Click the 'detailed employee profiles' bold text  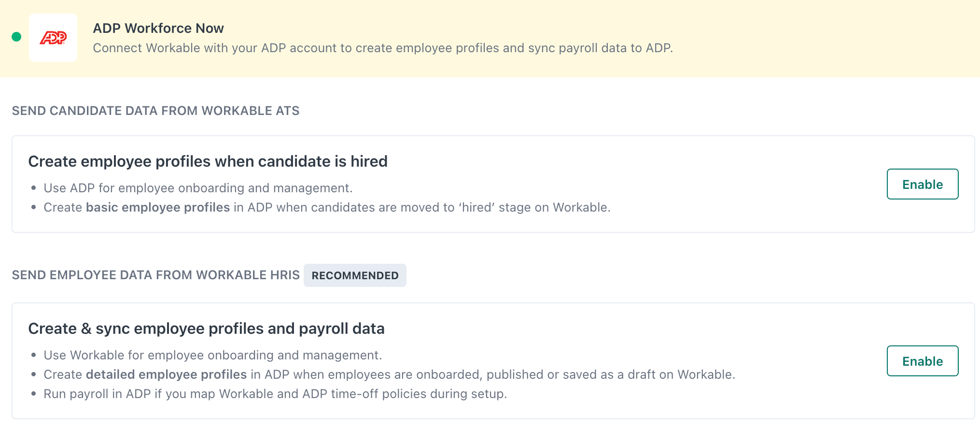[166, 374]
